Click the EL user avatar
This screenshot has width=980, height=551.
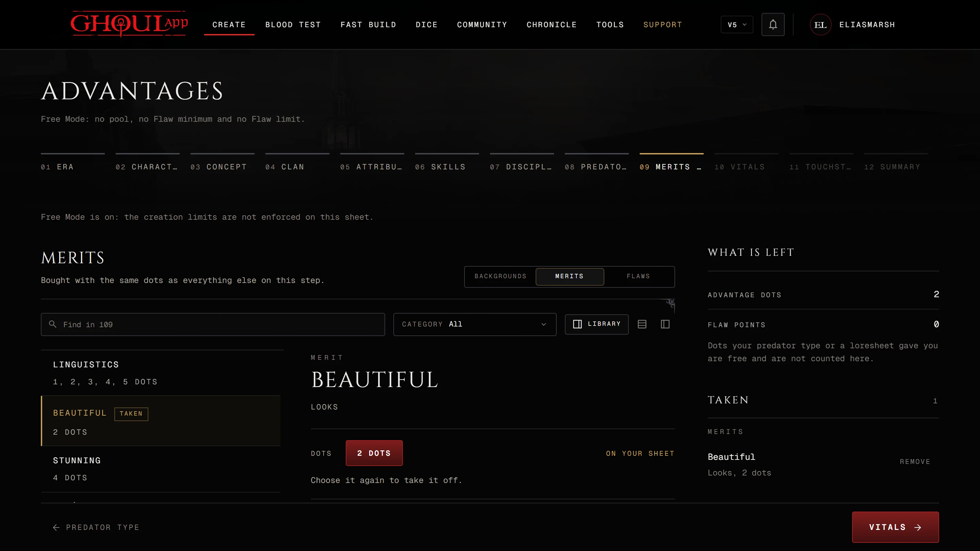[821, 25]
